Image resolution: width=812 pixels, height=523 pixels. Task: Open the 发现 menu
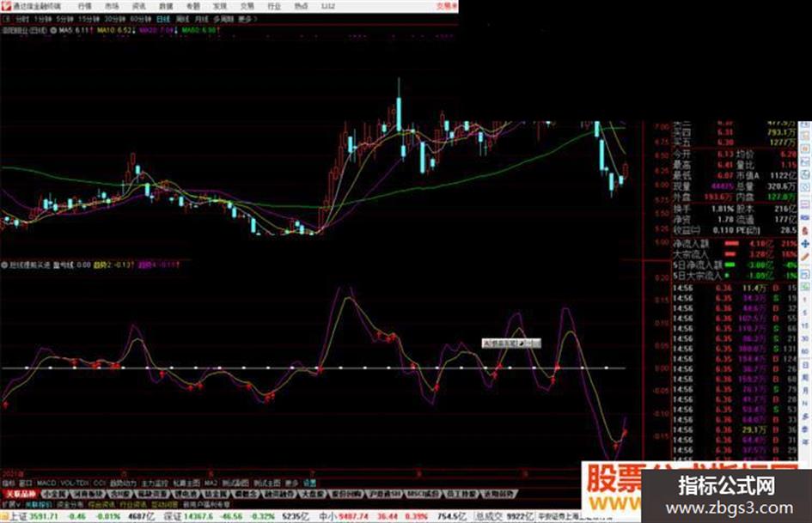pos(220,7)
